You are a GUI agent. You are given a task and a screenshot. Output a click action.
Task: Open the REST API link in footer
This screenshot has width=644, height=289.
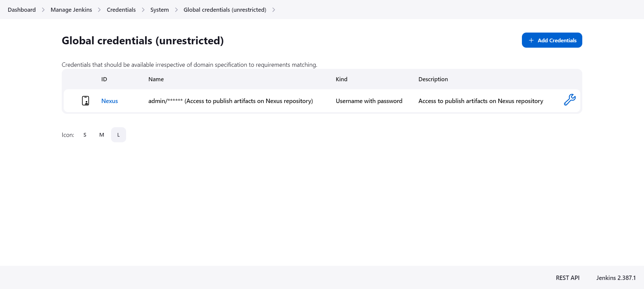(568, 278)
